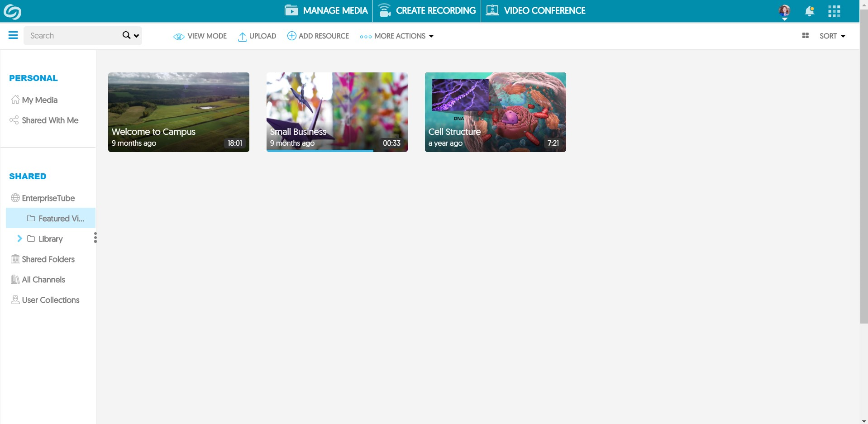Switch to grid view layout icon

pos(805,35)
